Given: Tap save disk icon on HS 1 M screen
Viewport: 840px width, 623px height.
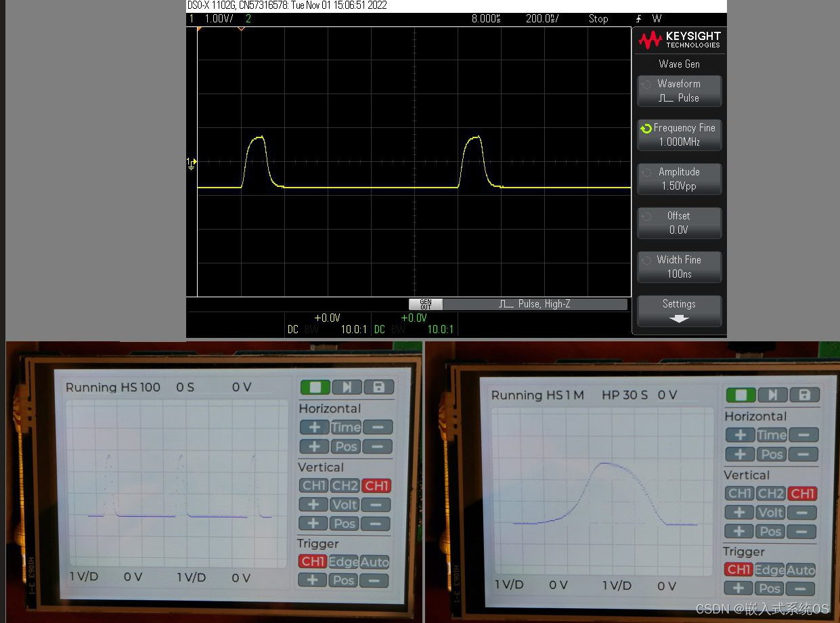Looking at the screenshot, I should (x=805, y=395).
